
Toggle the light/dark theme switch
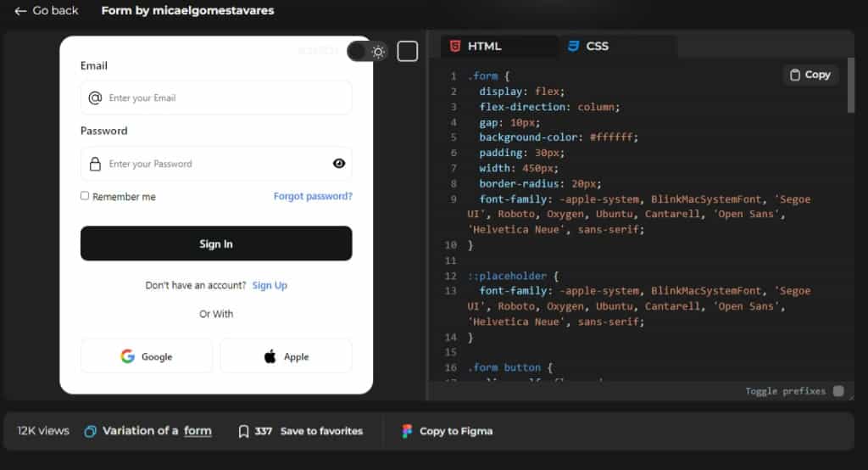point(367,52)
